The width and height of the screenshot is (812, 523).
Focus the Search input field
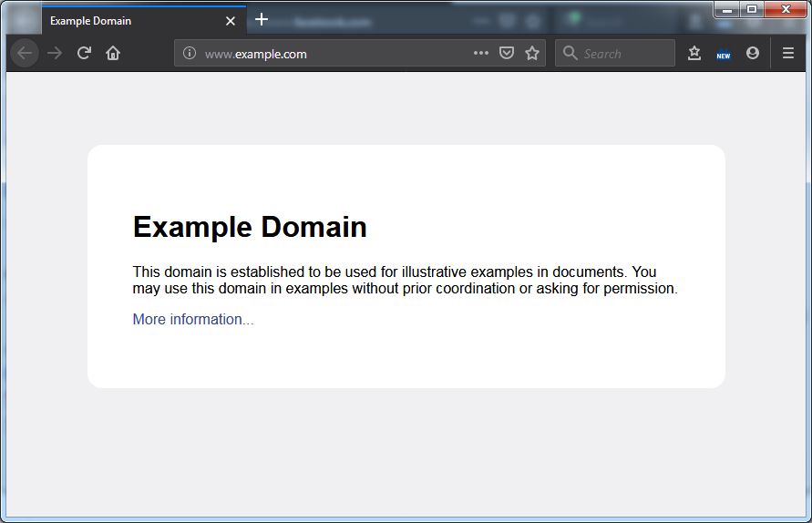[x=625, y=54]
